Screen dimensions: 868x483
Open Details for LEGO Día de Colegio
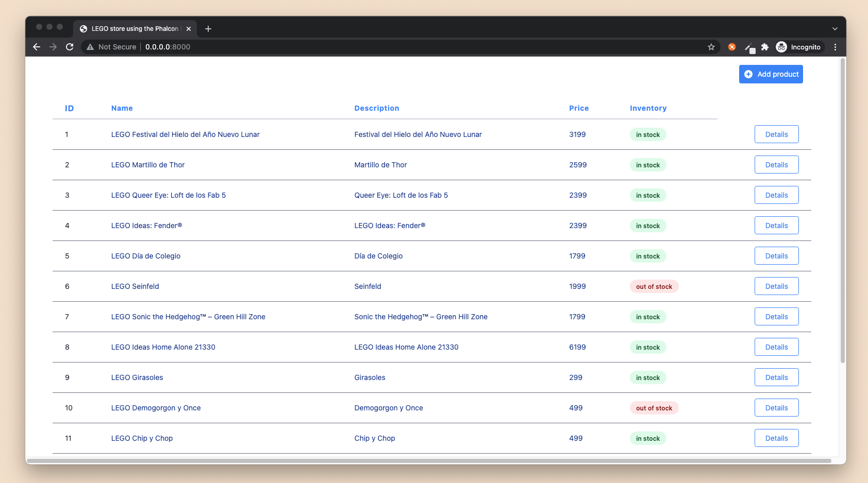click(x=777, y=256)
